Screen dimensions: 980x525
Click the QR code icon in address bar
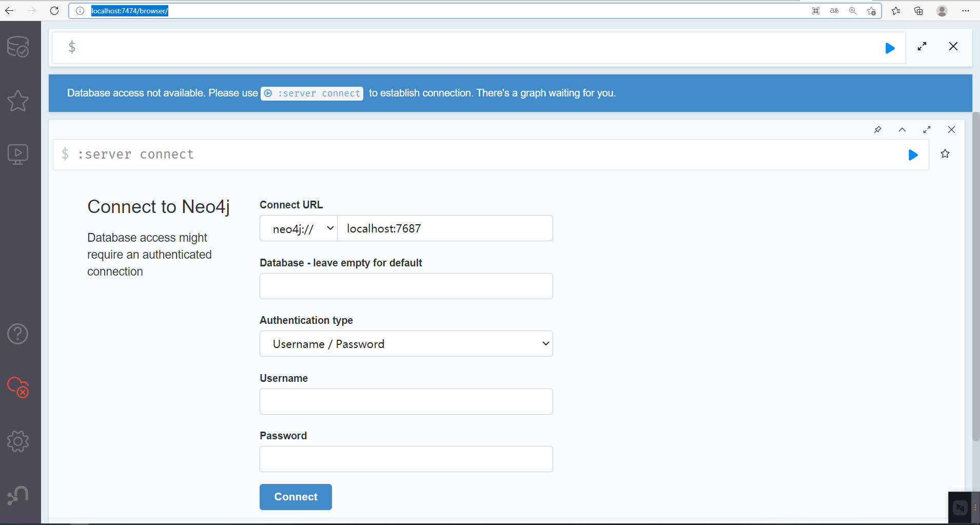point(816,11)
